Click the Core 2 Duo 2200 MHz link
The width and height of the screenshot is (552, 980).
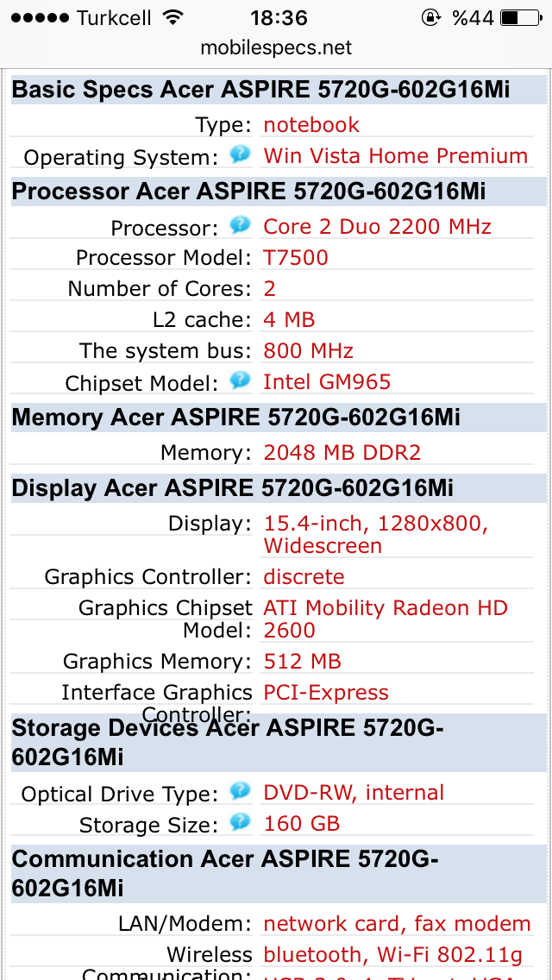click(377, 226)
